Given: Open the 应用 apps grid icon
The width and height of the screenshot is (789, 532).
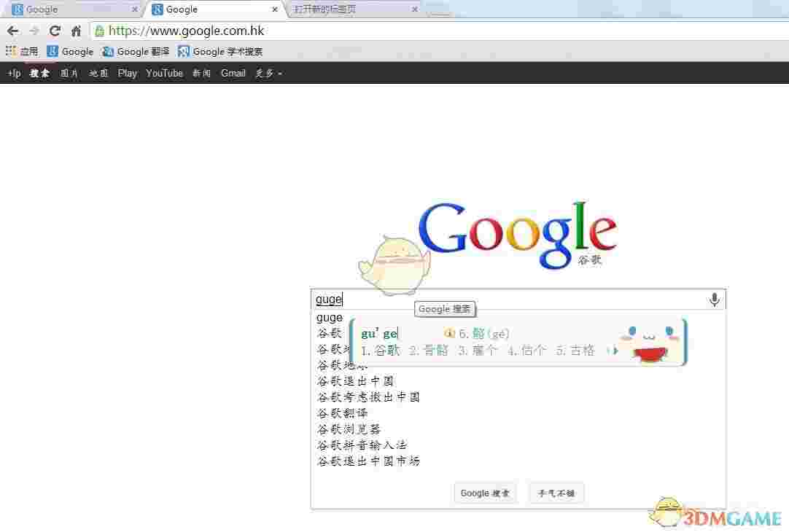Looking at the screenshot, I should point(10,51).
